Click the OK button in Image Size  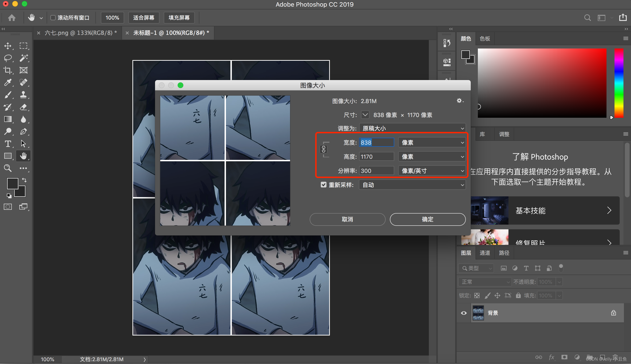click(x=427, y=219)
